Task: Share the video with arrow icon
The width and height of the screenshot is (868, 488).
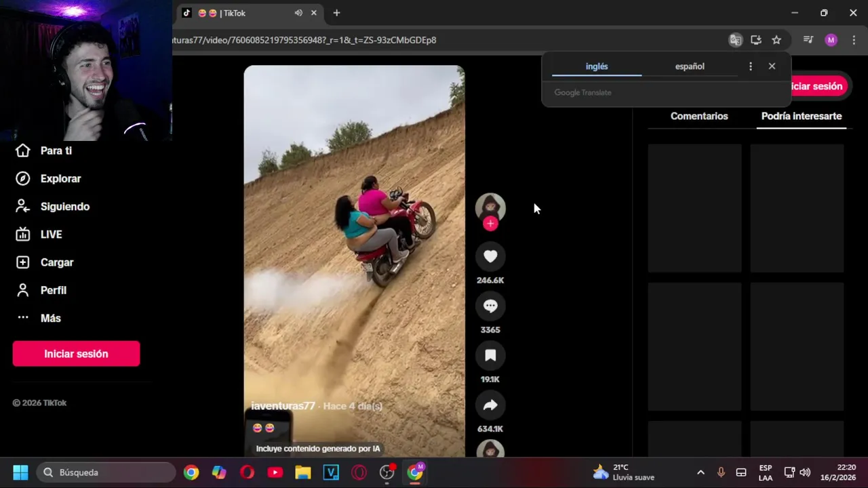Action: 490,405
